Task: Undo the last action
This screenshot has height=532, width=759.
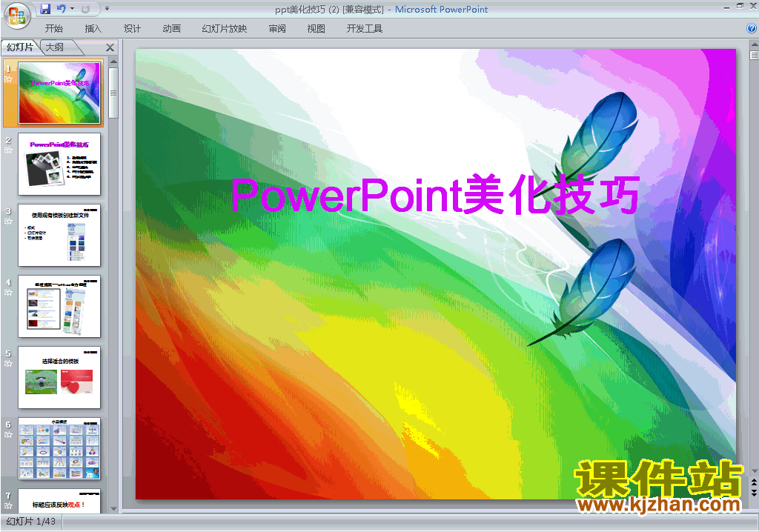Action: 62,9
